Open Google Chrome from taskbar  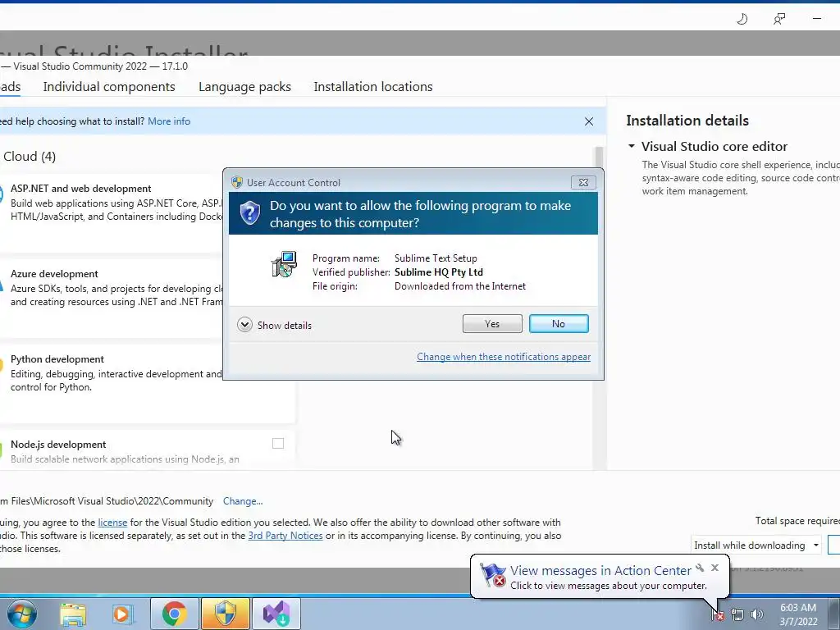174,614
